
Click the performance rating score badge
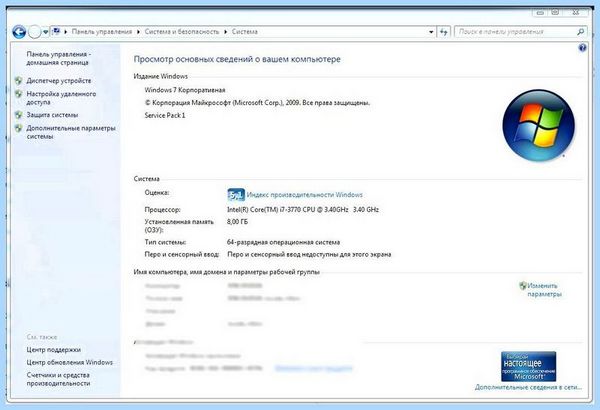pos(236,195)
